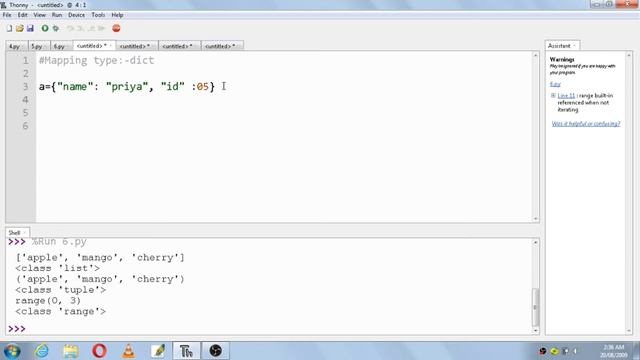Click the taskbar clock and date
The image size is (640, 360).
click(x=613, y=351)
